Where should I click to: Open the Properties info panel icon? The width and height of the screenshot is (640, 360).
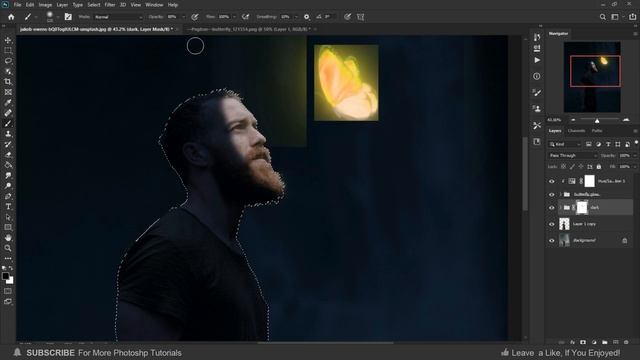pyautogui.click(x=537, y=76)
